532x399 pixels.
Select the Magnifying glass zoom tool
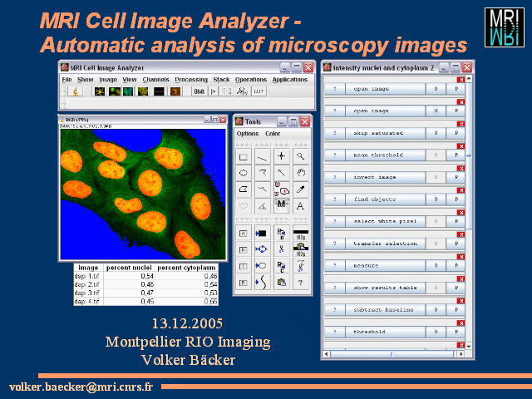tap(301, 156)
